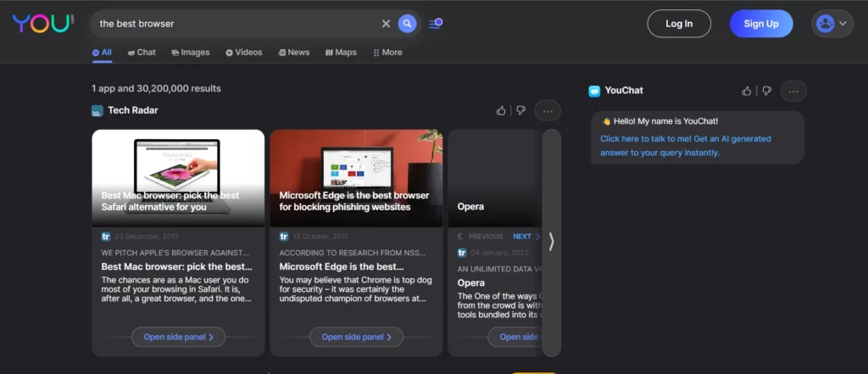Click the YouChat logo icon
Viewport: 868px width, 374px height.
pos(594,91)
